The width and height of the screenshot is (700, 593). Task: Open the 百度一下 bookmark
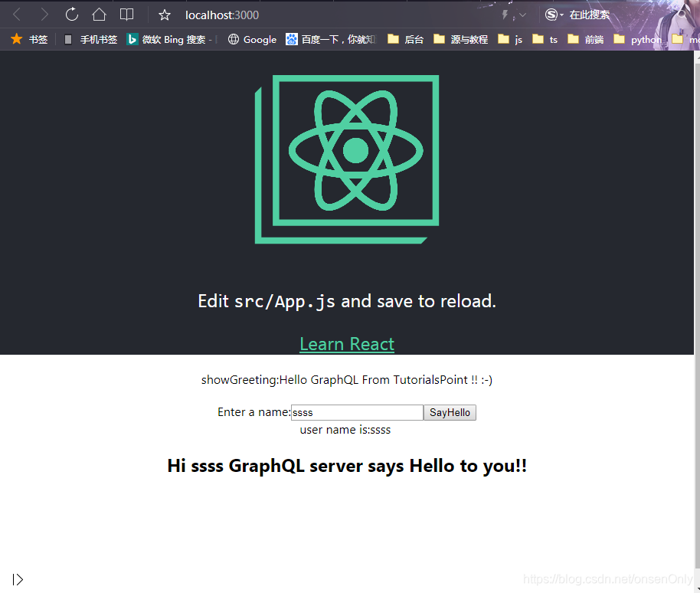tap(330, 39)
